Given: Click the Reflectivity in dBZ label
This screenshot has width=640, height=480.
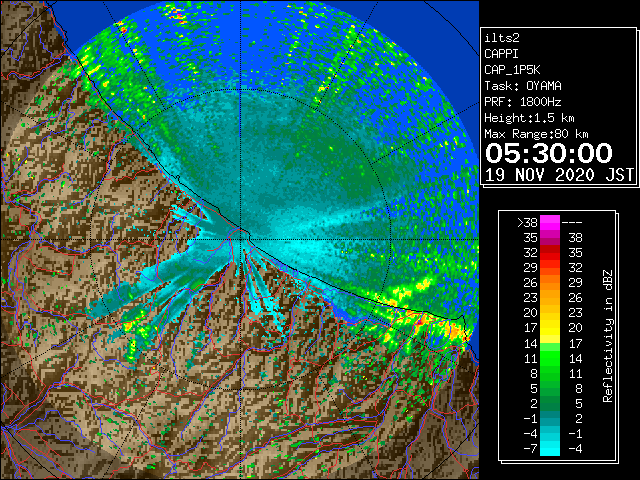Looking at the screenshot, I should click(608, 336).
